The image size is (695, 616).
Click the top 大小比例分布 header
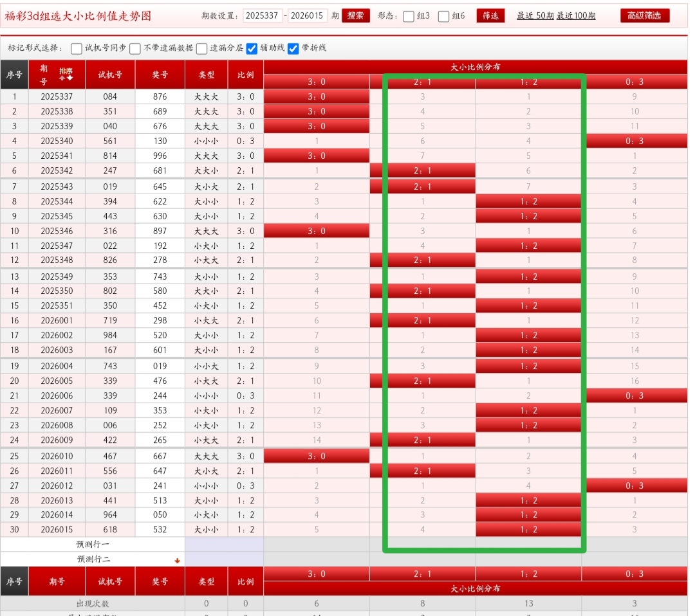475,67
